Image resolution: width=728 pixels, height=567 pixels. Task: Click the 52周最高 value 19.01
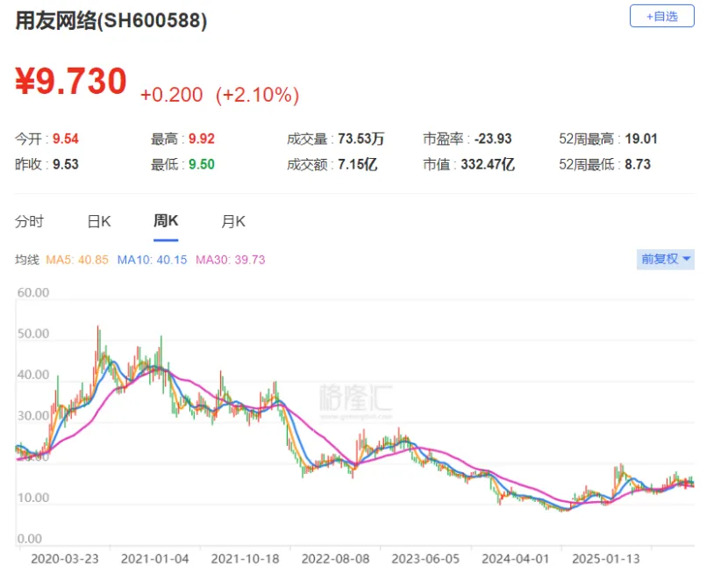641,139
